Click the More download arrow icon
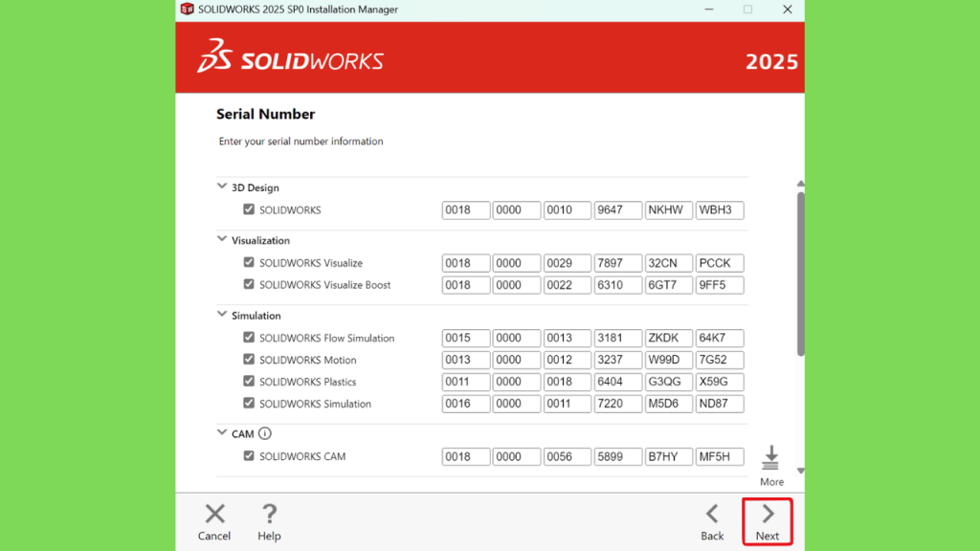This screenshot has width=980, height=551. click(770, 458)
